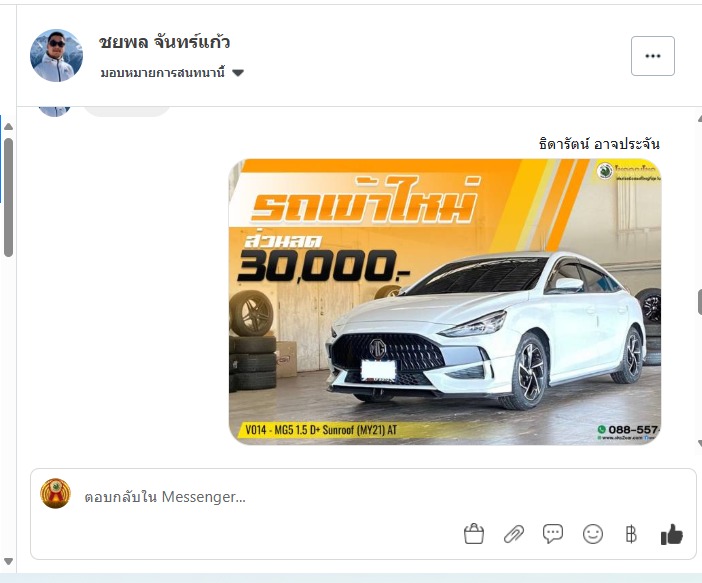The width and height of the screenshot is (702, 583).
Task: Click the left scrollbar up arrow
Action: click(x=8, y=127)
